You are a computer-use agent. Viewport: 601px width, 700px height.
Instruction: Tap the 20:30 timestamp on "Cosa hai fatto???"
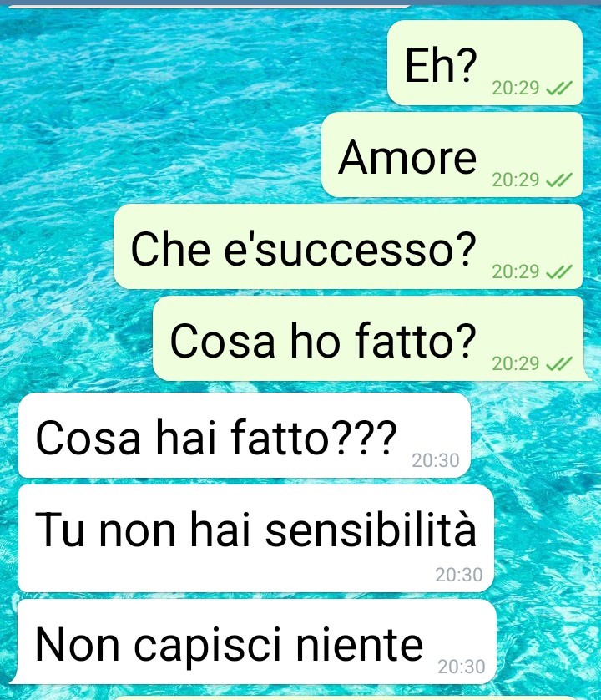click(436, 461)
